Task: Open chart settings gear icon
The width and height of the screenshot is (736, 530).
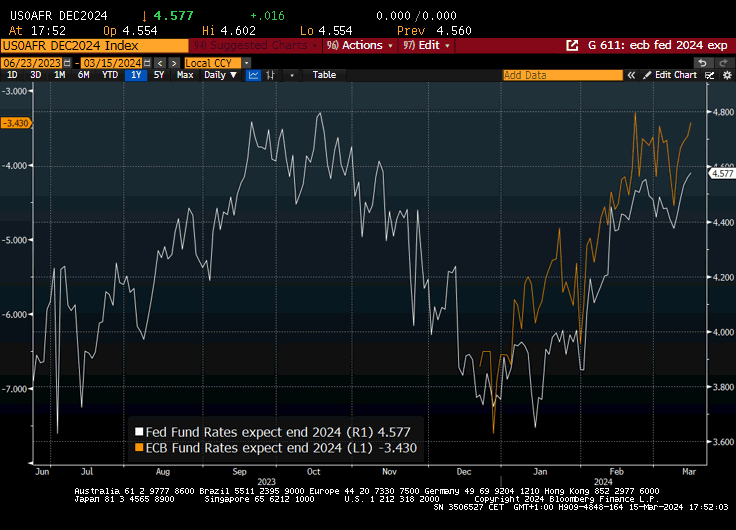Action: click(x=727, y=75)
